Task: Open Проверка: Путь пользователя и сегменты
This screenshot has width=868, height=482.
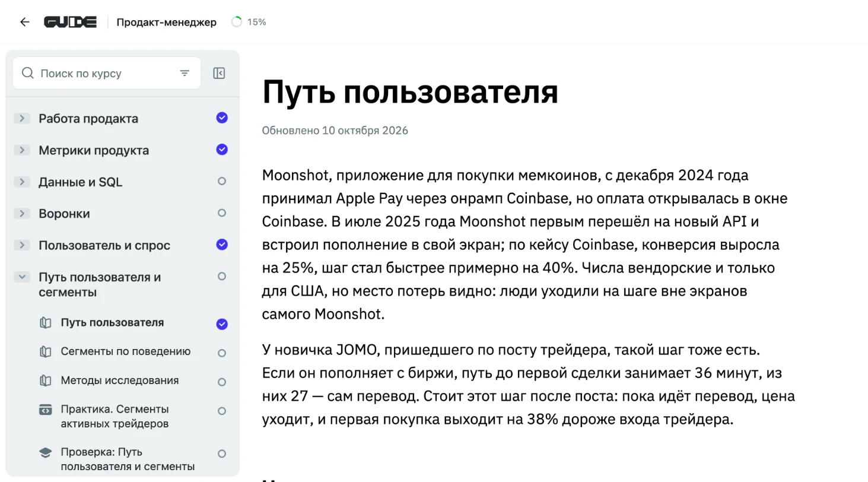Action: pyautogui.click(x=127, y=459)
